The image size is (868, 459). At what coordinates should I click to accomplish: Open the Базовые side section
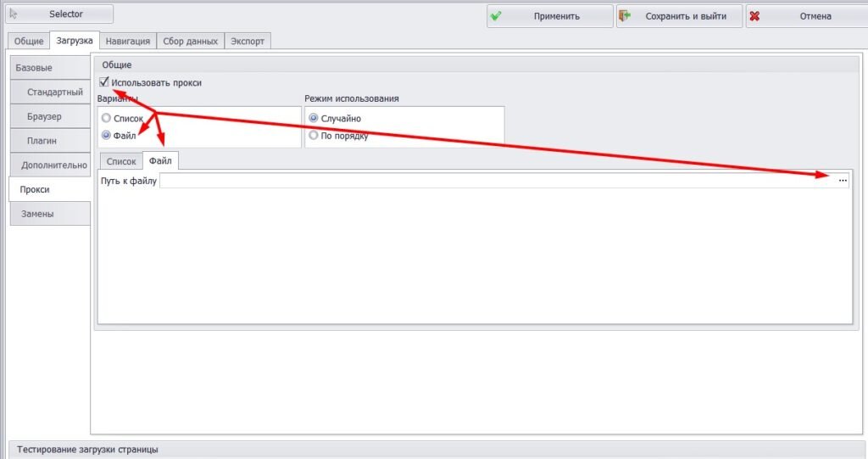tap(50, 68)
